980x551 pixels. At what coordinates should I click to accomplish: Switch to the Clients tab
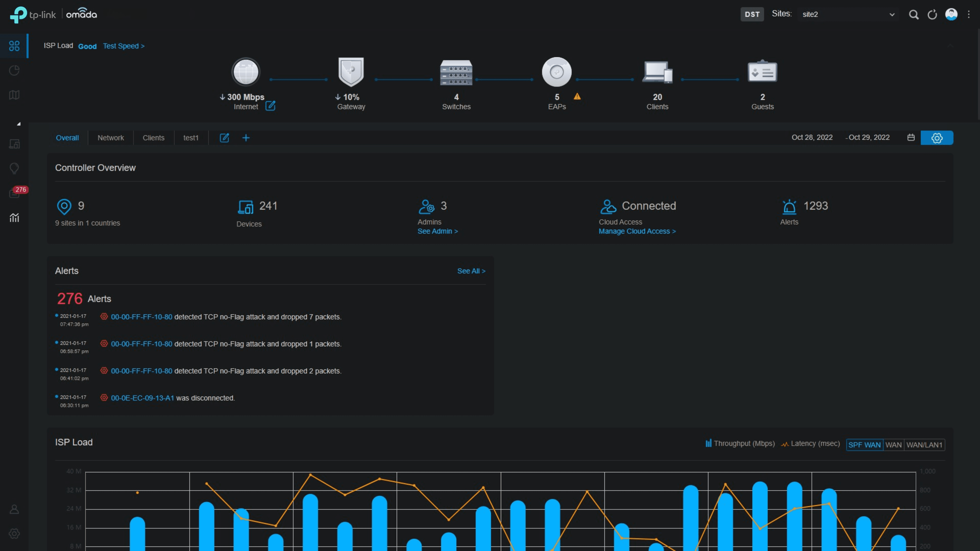click(x=153, y=137)
